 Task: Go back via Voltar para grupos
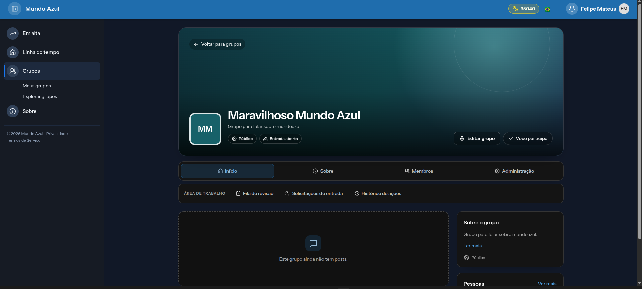[x=217, y=44]
